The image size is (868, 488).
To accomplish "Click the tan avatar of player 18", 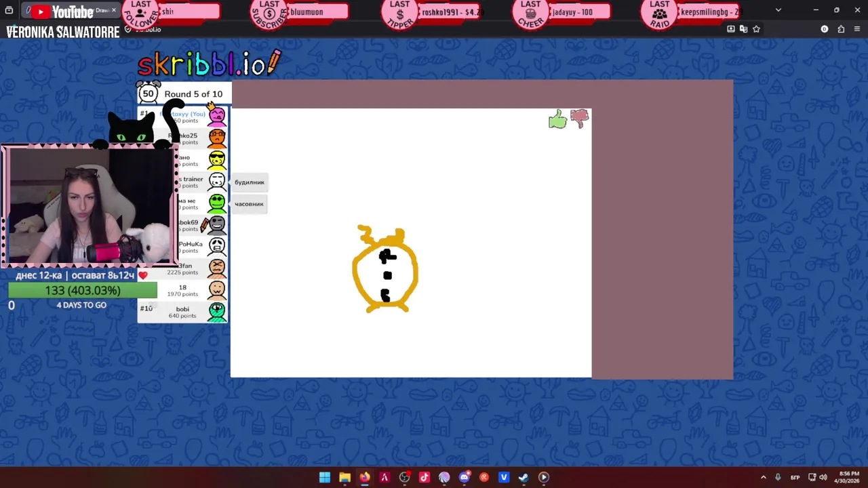I will [217, 290].
